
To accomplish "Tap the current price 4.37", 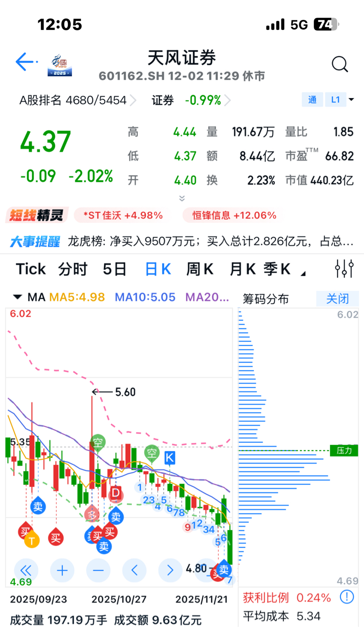I will [x=45, y=142].
